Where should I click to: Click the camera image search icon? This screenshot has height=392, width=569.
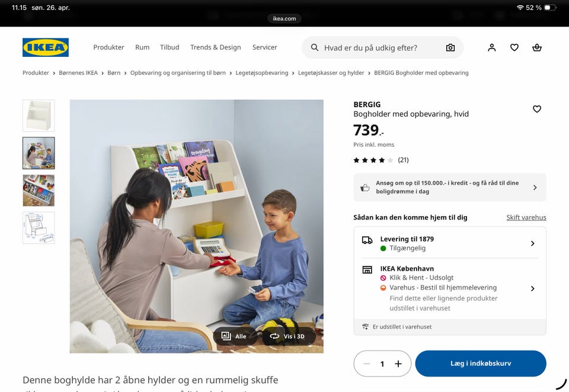[450, 47]
